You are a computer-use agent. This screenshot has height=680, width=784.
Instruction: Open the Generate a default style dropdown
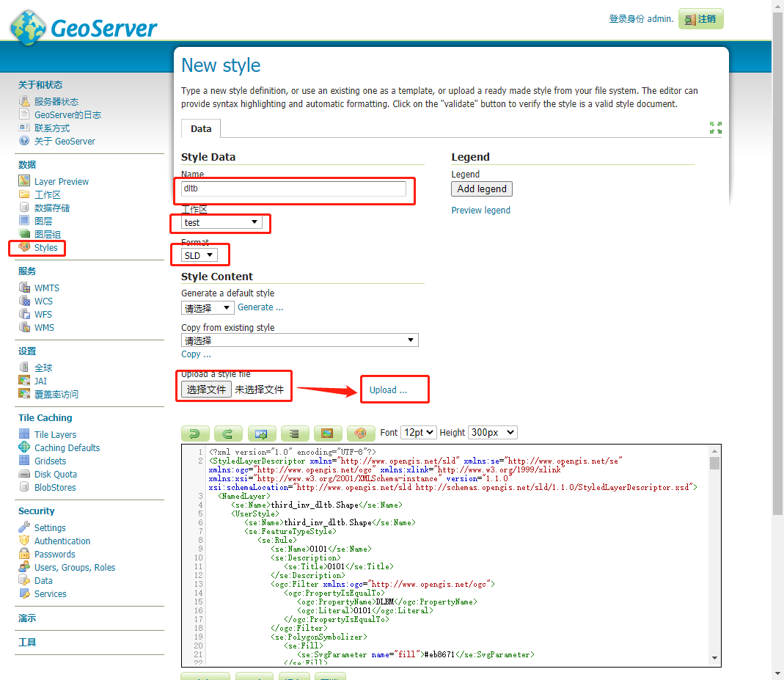[208, 308]
